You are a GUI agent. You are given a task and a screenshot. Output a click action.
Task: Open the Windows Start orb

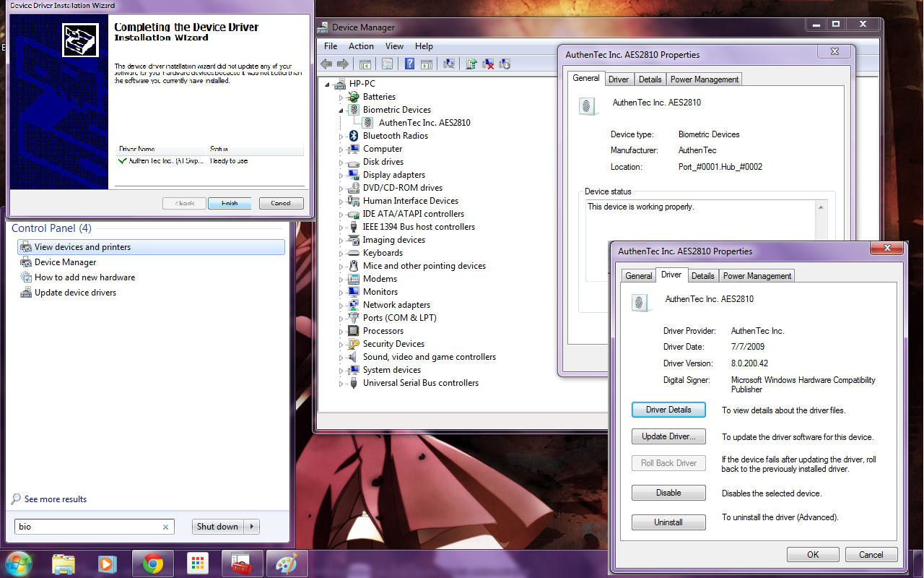coord(17,564)
